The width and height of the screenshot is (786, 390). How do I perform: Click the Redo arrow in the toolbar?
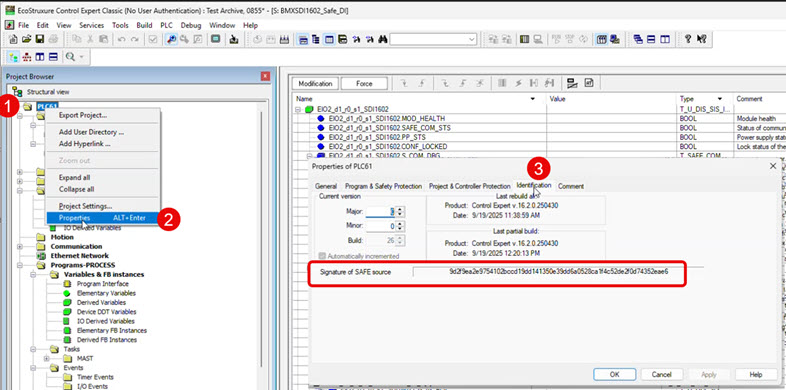click(x=135, y=39)
